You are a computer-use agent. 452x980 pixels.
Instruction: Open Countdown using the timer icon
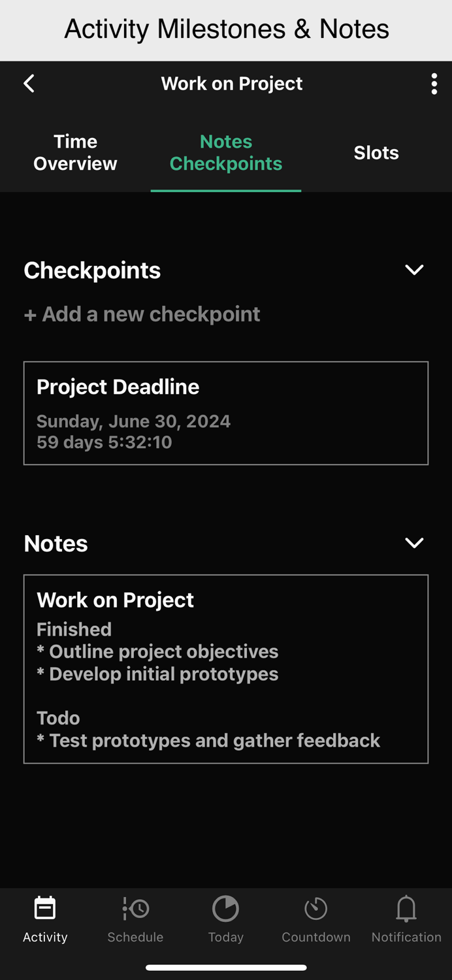(x=315, y=908)
